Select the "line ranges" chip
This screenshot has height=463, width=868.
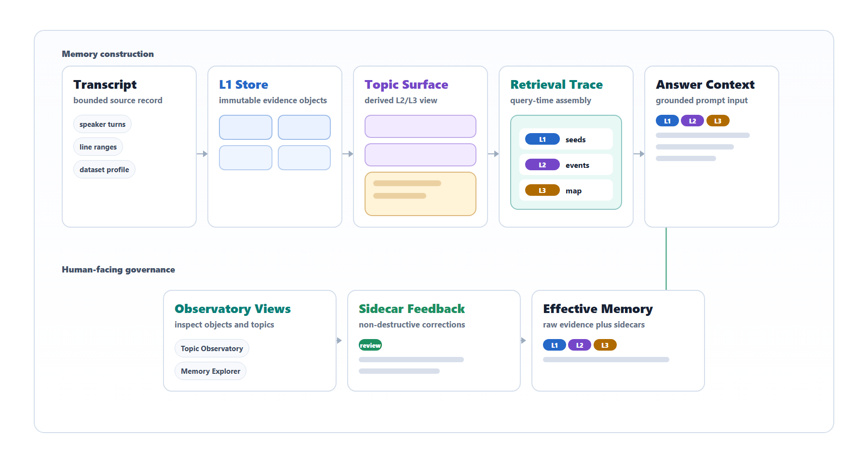coord(98,147)
